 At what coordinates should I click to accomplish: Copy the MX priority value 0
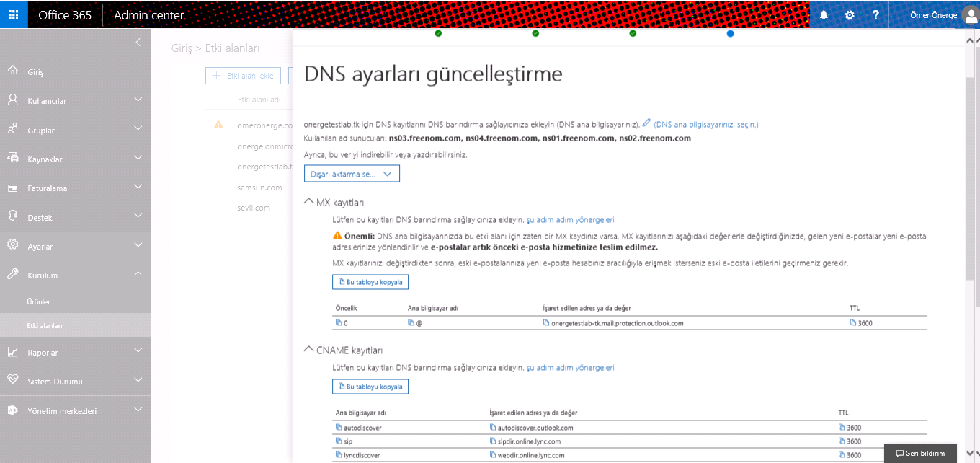[x=339, y=323]
